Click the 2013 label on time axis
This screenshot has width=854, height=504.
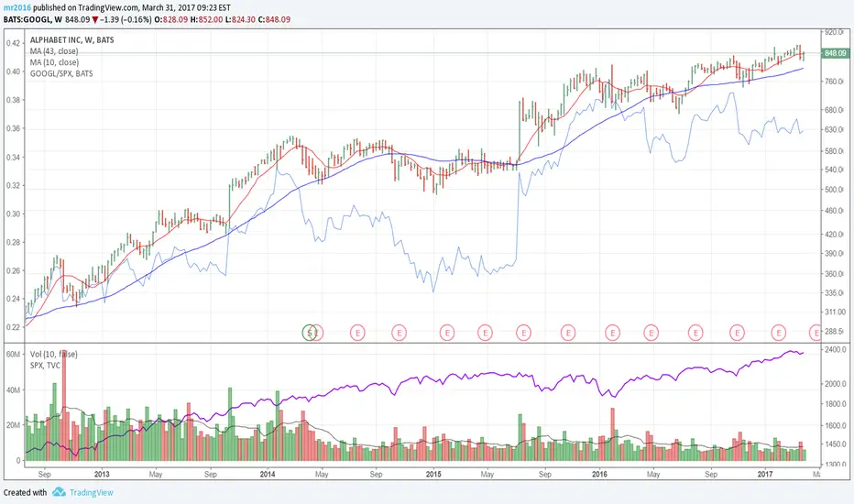pos(102,474)
